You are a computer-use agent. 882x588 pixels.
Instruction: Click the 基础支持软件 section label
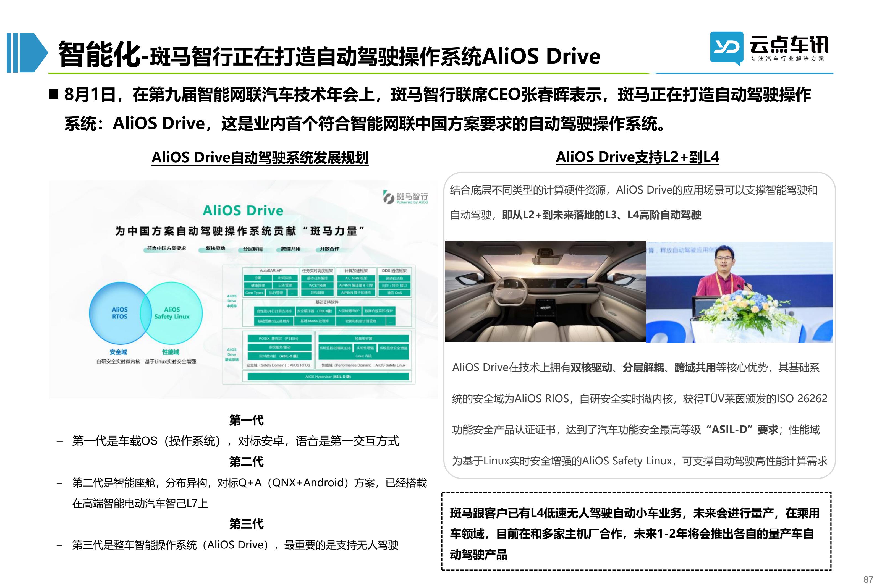pos(327,302)
